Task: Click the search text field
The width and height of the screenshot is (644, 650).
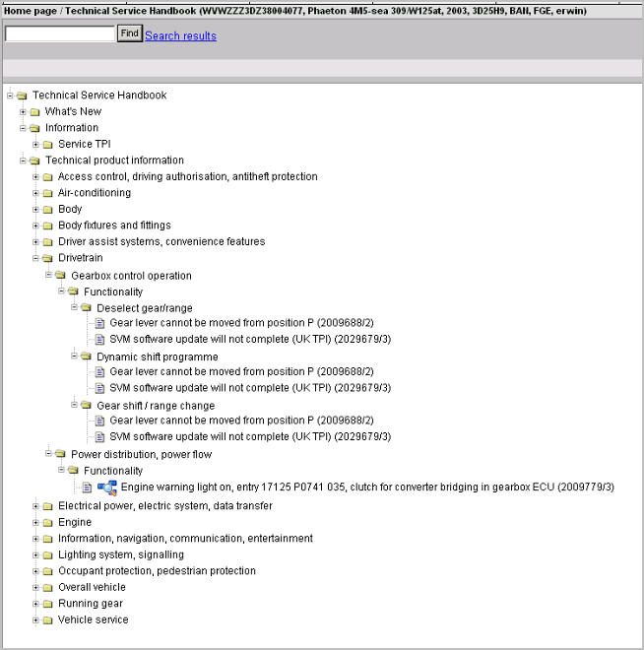Action: 60,33
